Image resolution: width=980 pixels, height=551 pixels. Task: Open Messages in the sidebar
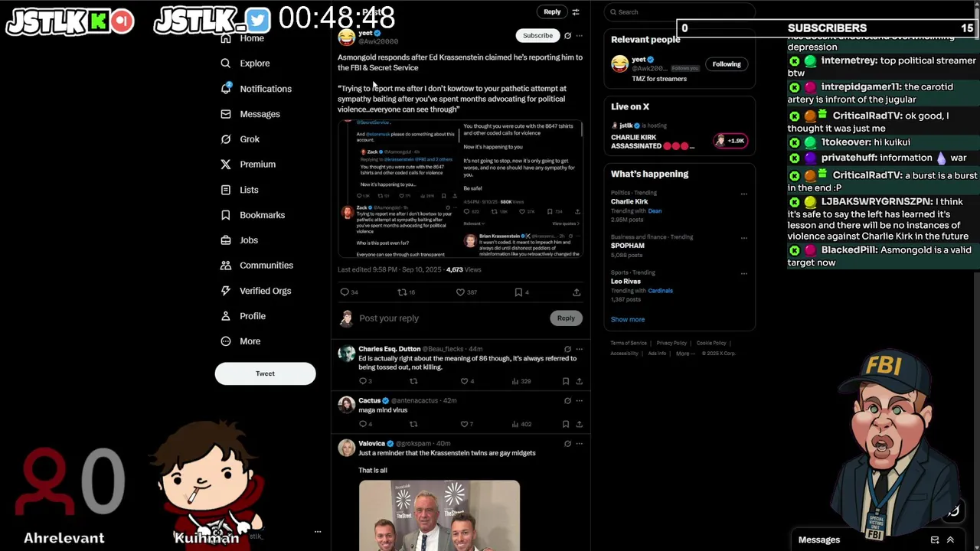coord(250,114)
